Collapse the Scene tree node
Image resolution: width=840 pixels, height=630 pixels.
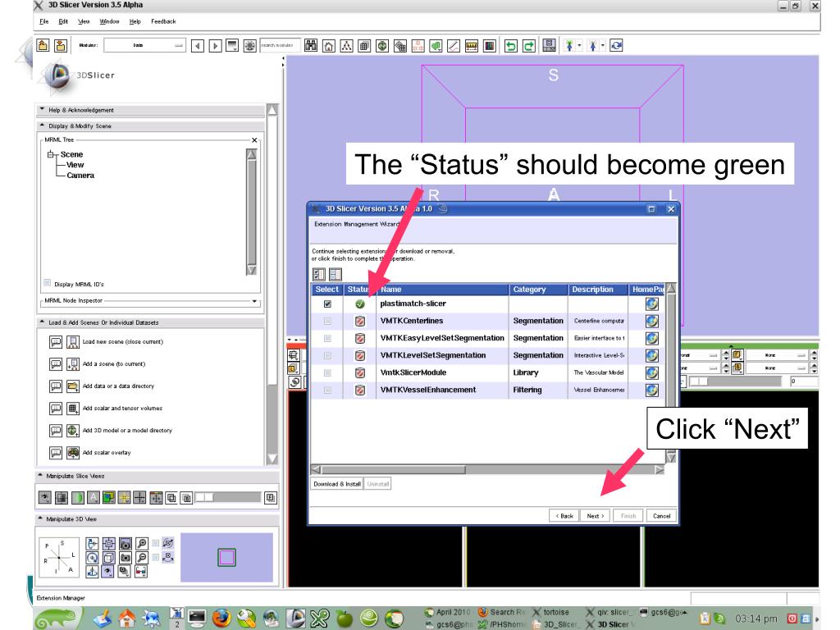(50, 154)
